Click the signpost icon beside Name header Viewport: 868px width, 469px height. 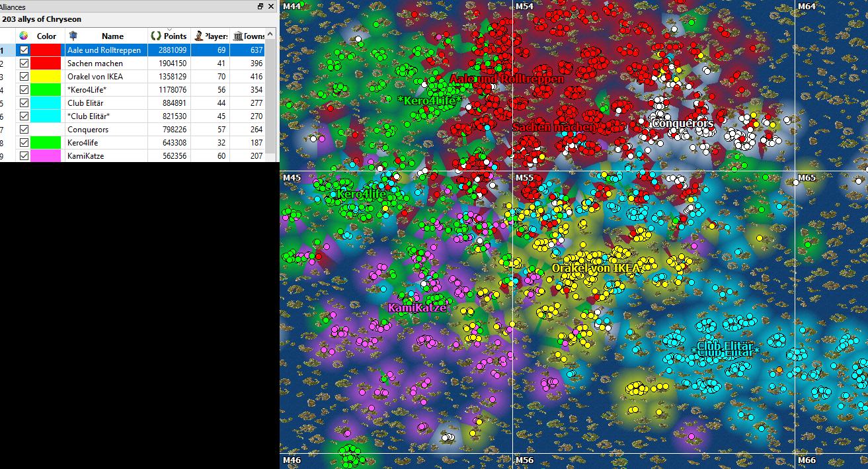pos(73,36)
